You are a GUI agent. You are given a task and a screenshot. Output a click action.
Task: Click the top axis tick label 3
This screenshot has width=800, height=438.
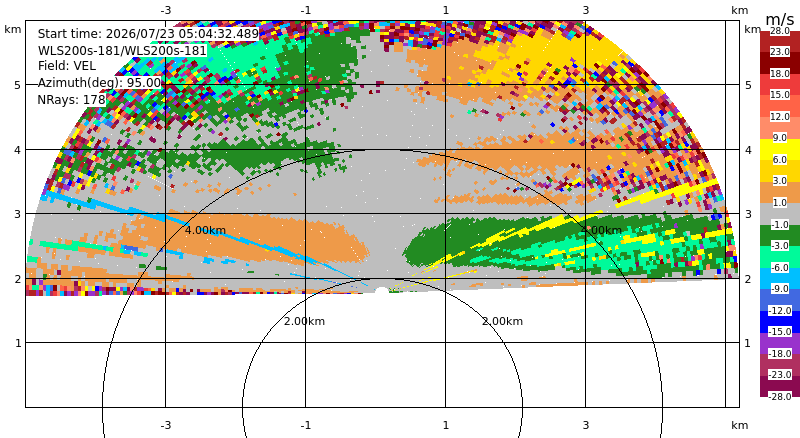pos(586,10)
